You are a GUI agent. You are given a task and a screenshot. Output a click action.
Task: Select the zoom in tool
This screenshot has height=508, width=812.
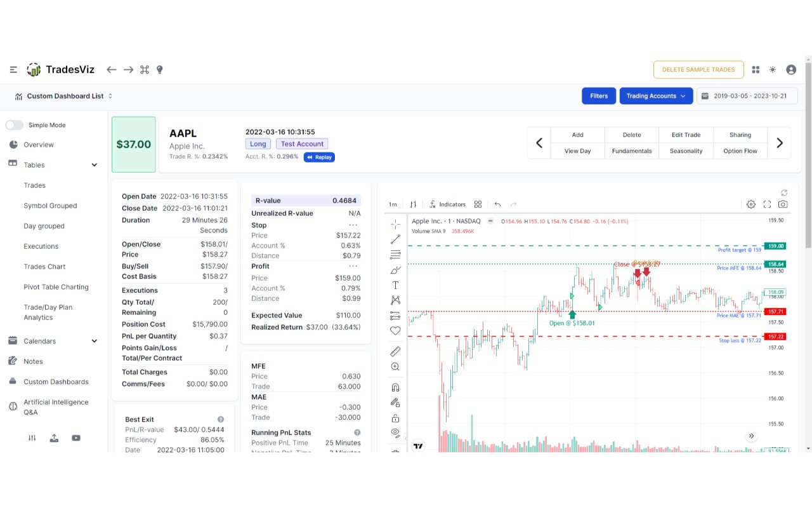pyautogui.click(x=395, y=367)
